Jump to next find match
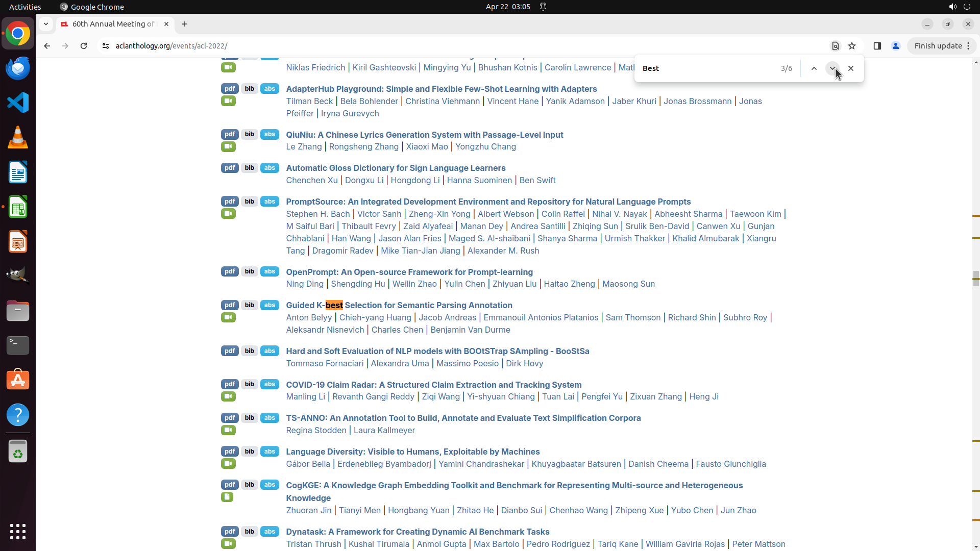This screenshot has width=980, height=551. point(832,68)
